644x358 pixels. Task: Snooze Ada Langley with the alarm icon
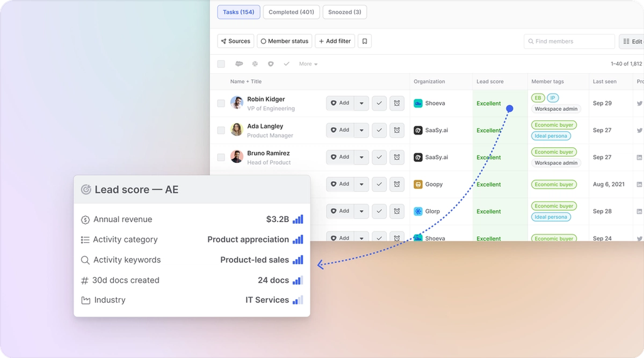pyautogui.click(x=397, y=130)
